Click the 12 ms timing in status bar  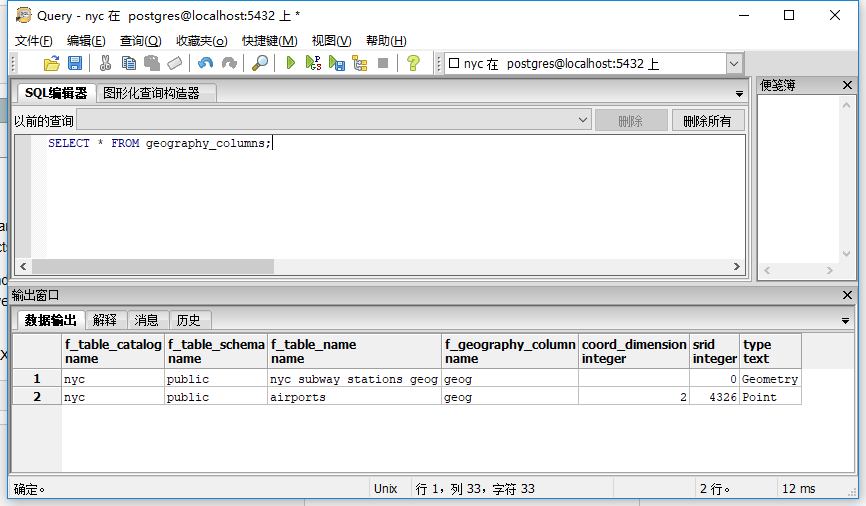(799, 489)
